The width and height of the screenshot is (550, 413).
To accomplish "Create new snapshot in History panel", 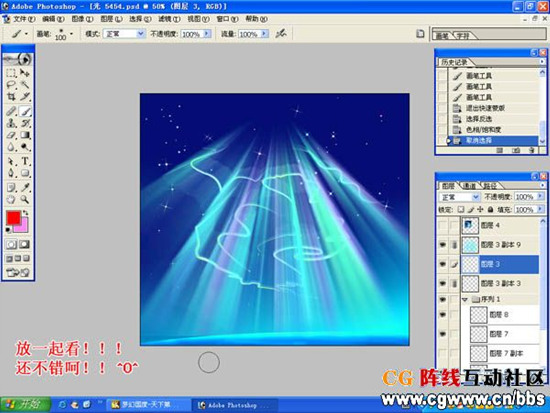I will [x=516, y=150].
